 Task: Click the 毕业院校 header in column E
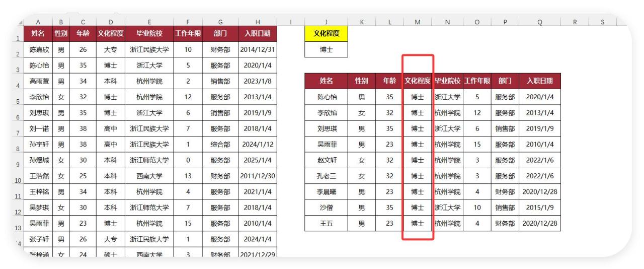(x=149, y=34)
